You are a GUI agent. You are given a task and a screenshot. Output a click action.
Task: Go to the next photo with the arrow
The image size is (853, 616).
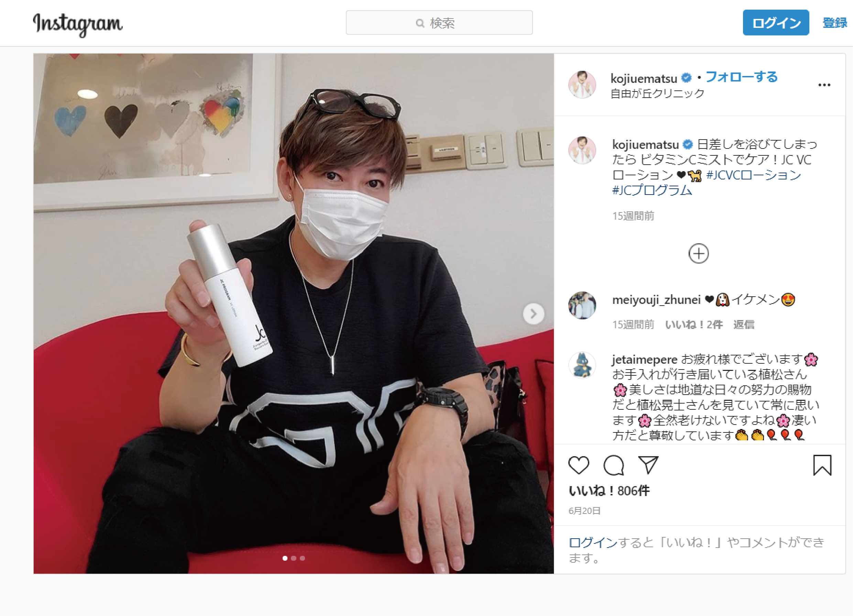tap(533, 313)
